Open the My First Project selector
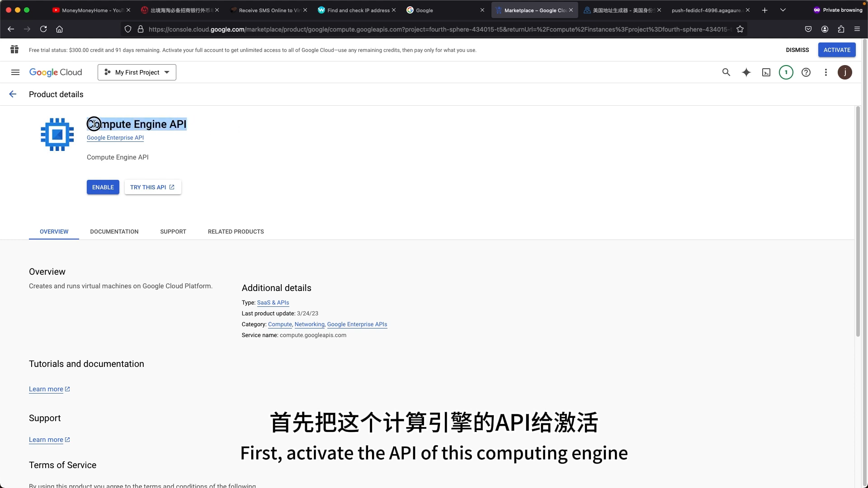Screen dimensions: 868x488 137,72
